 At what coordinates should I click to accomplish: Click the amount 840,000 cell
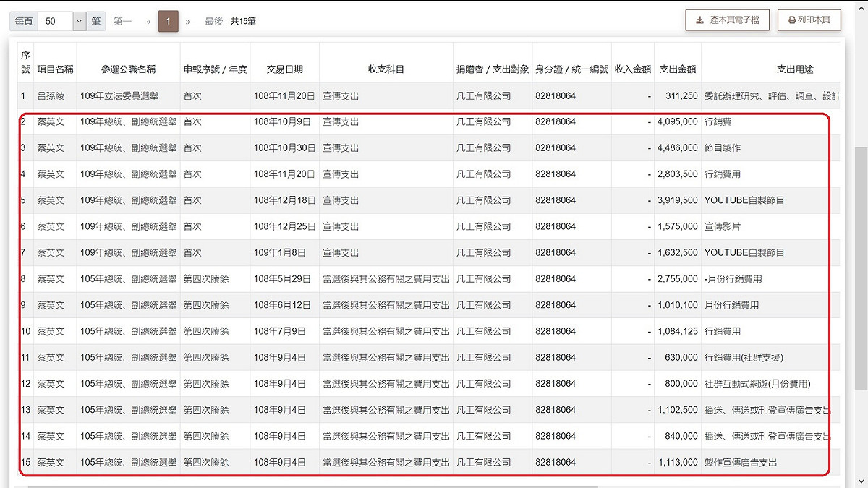(x=681, y=436)
